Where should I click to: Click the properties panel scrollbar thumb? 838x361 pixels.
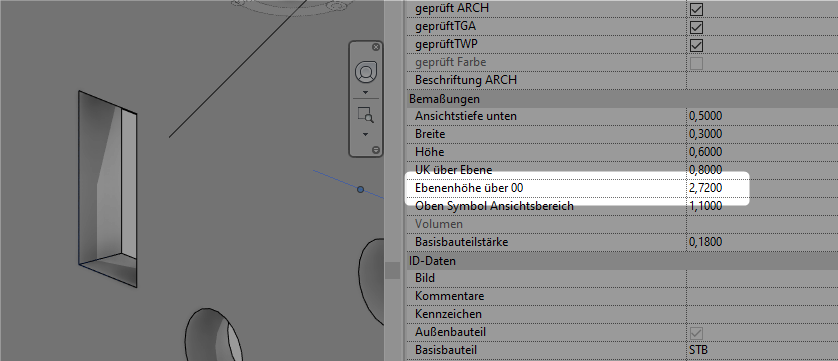pyautogui.click(x=392, y=270)
